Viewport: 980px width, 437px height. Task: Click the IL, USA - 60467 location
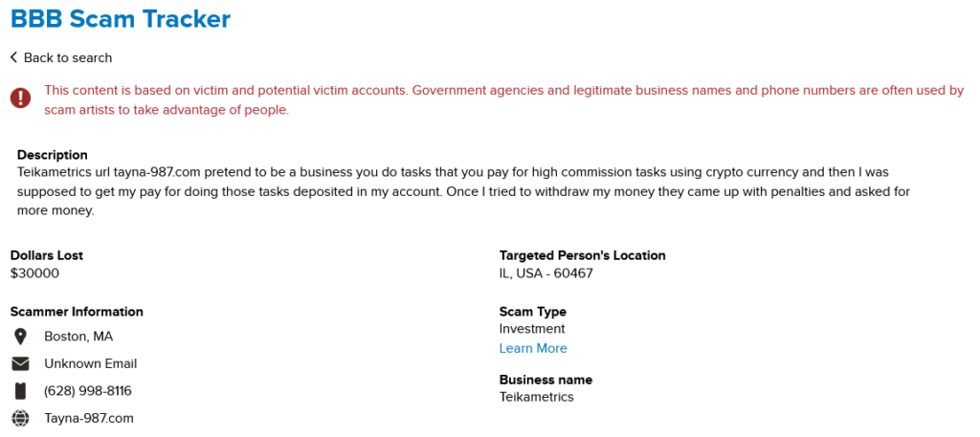point(546,273)
